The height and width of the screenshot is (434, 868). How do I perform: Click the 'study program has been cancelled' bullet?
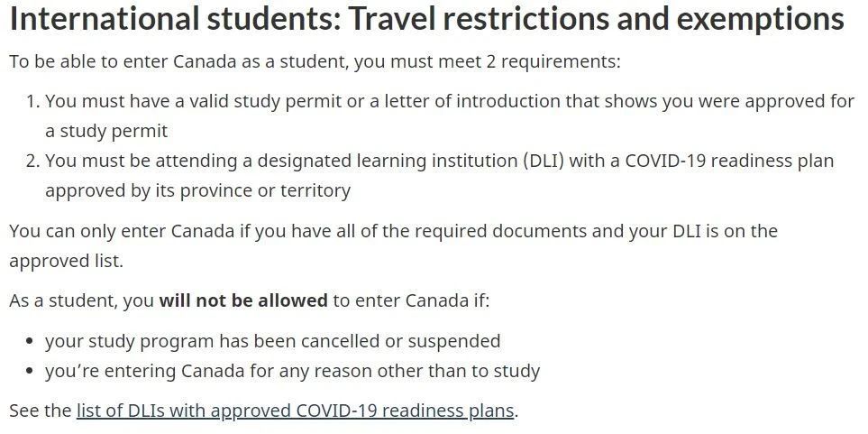point(272,341)
